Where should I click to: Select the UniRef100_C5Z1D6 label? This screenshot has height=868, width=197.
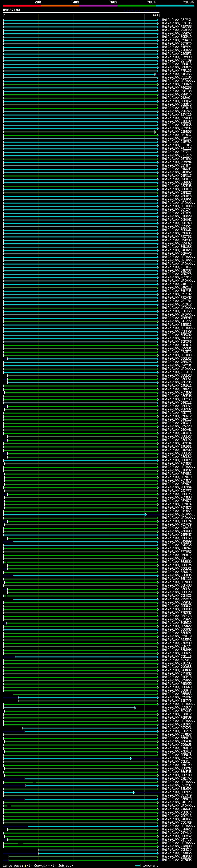tap(177, 78)
